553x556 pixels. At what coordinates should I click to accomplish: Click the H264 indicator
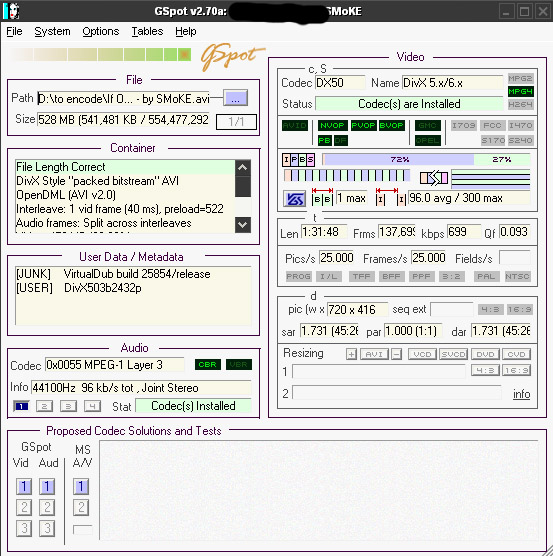click(x=520, y=105)
